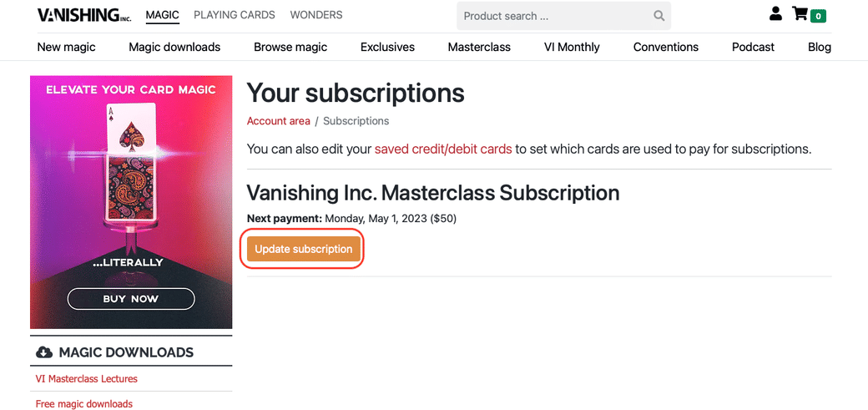The height and width of the screenshot is (410, 868).
Task: Go back to Account area breadcrumb
Action: point(278,121)
